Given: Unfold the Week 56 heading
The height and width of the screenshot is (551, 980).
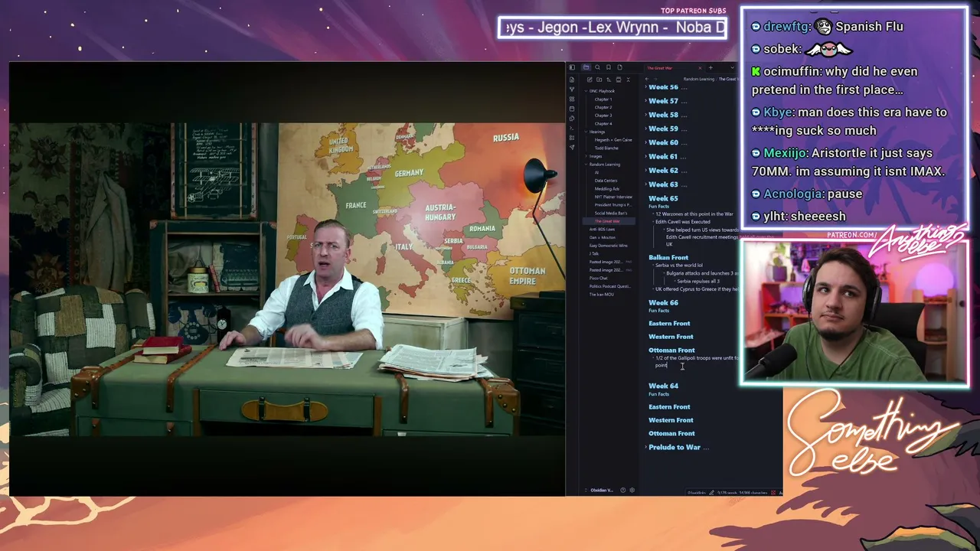Looking at the screenshot, I should click(646, 87).
